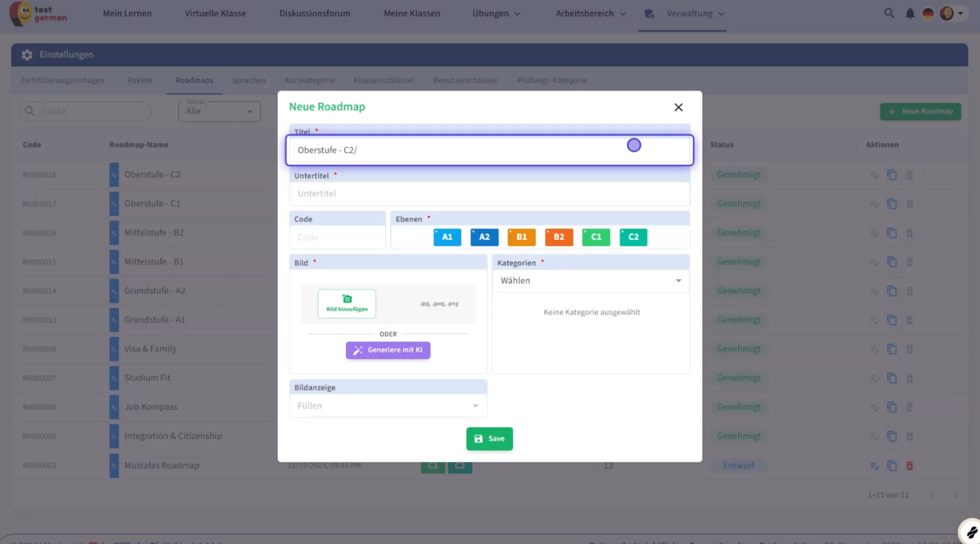The width and height of the screenshot is (980, 544).
Task: Toggle the A1 level chip
Action: [x=447, y=237]
